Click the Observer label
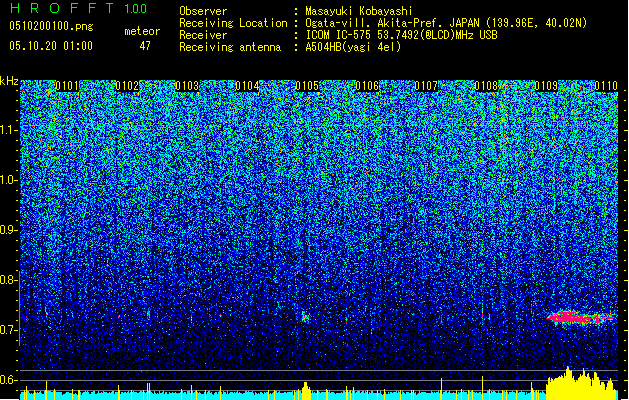The image size is (629, 400). (203, 11)
